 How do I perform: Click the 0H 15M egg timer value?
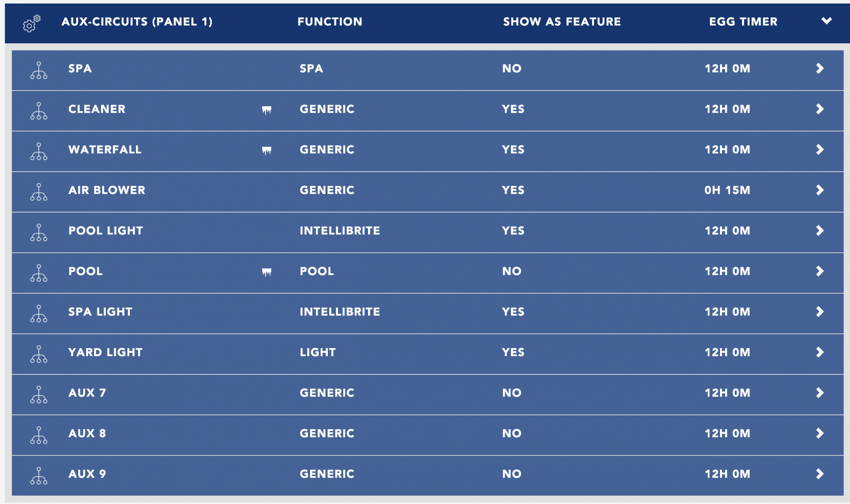coord(727,190)
